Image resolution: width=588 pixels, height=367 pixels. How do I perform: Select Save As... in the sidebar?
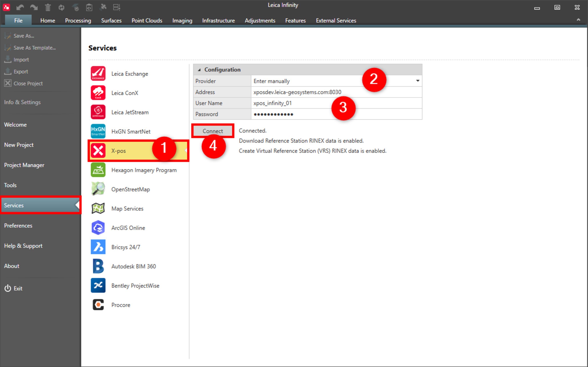[x=24, y=36]
